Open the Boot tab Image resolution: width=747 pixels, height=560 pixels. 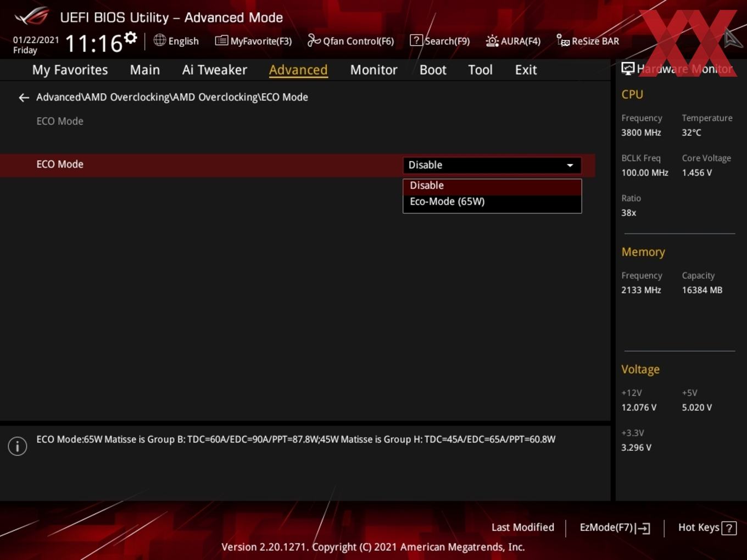pyautogui.click(x=433, y=70)
